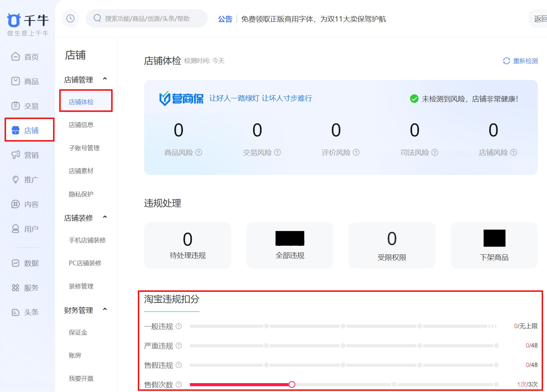Click the search box for functions and products

(147, 18)
